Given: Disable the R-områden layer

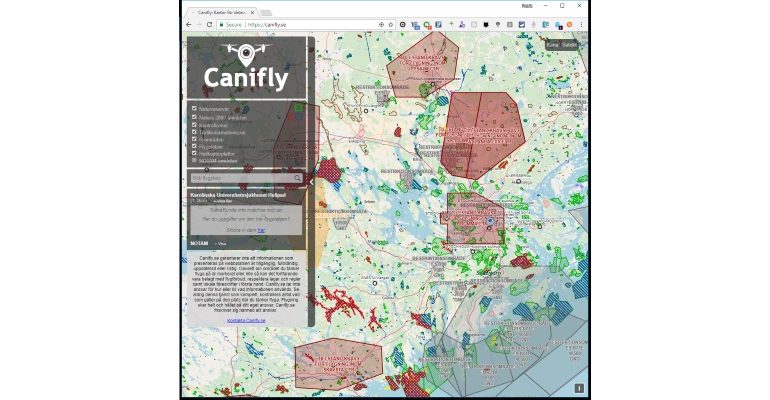Looking at the screenshot, I should (194, 139).
